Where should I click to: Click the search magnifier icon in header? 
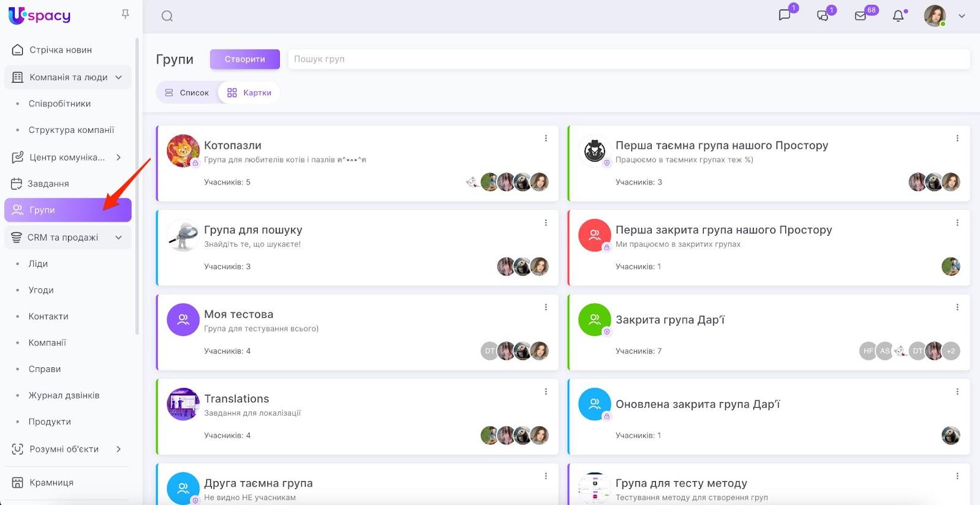pos(167,16)
